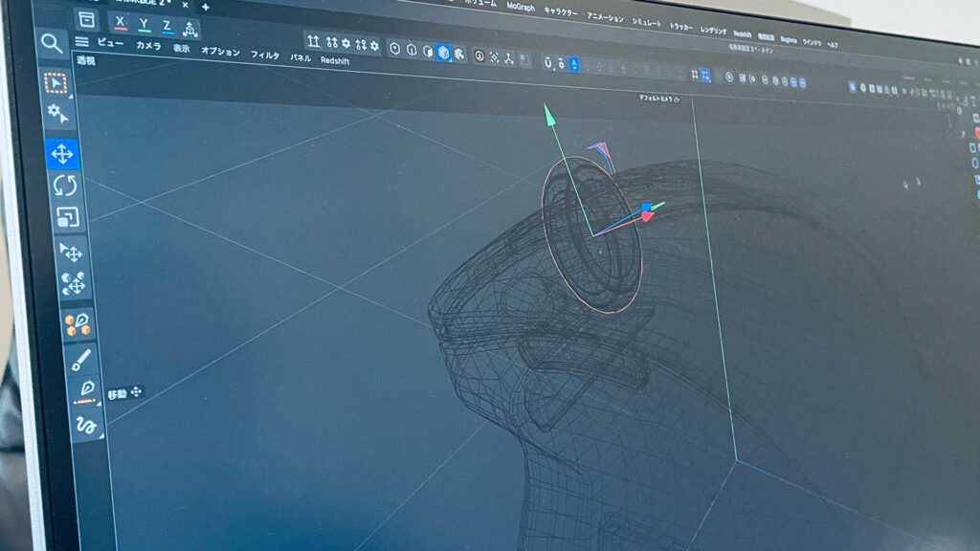Click the scattered dots toolbar icon
The image size is (980, 551).
click(x=495, y=57)
